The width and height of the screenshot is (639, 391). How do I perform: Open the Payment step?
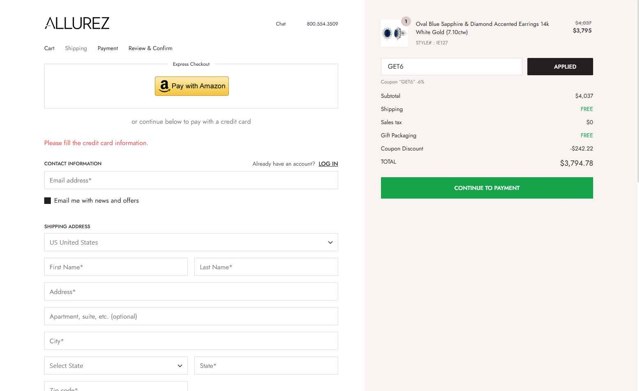click(x=108, y=48)
